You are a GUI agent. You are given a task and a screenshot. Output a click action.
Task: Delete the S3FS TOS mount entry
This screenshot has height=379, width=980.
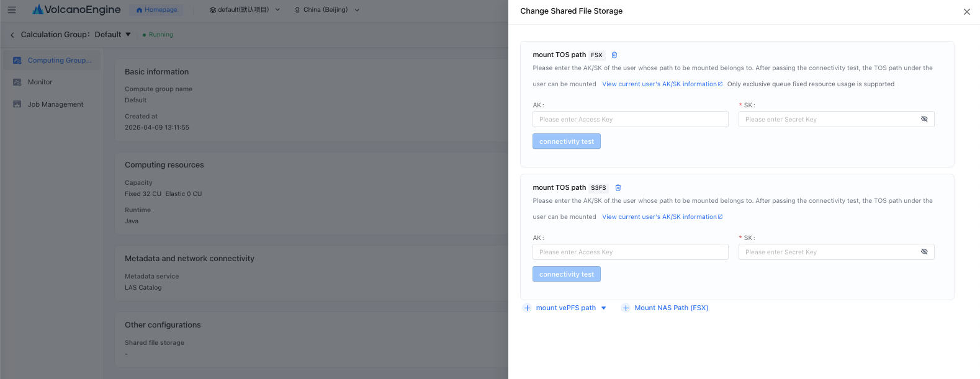click(618, 188)
